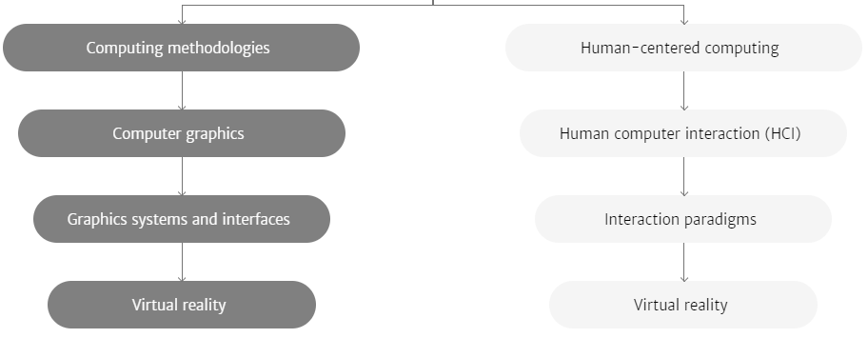Select the Human-centered computing node
Viewport: 868px width, 358px height.
tap(683, 48)
